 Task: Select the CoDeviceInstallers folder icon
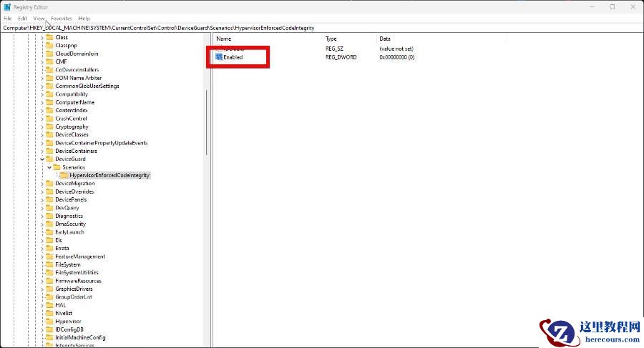pyautogui.click(x=49, y=70)
